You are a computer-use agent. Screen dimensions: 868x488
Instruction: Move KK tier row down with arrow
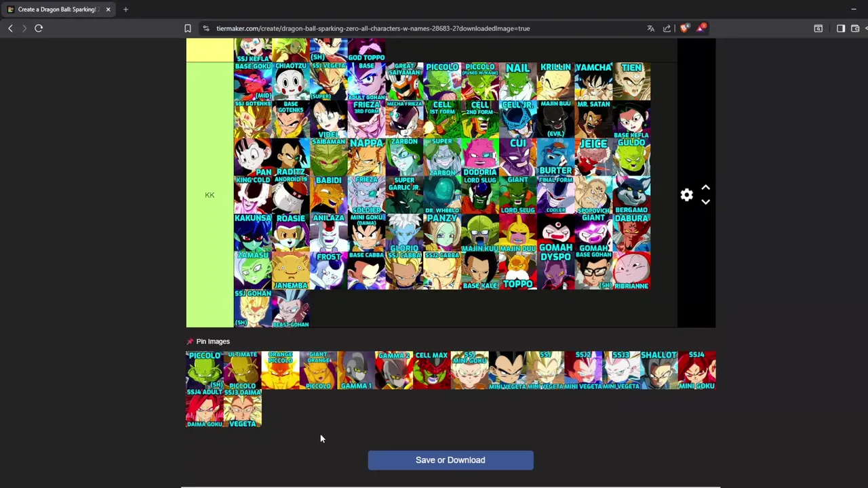click(705, 202)
